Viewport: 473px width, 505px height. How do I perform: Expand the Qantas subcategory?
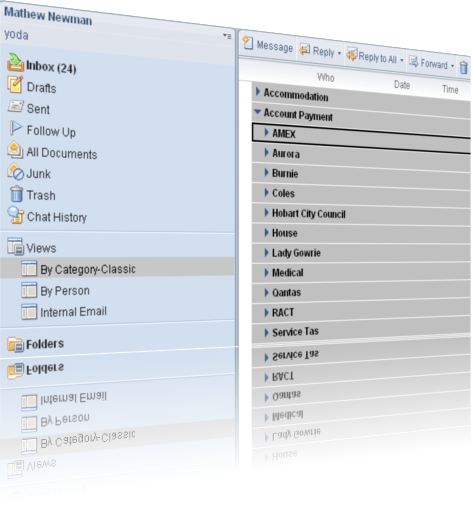pos(266,292)
